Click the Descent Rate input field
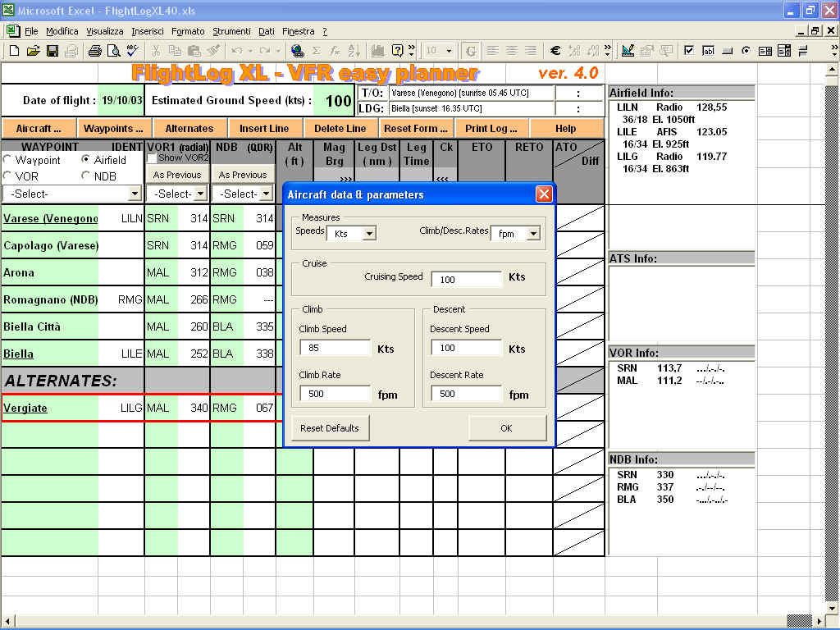This screenshot has height=630, width=840. tap(467, 394)
